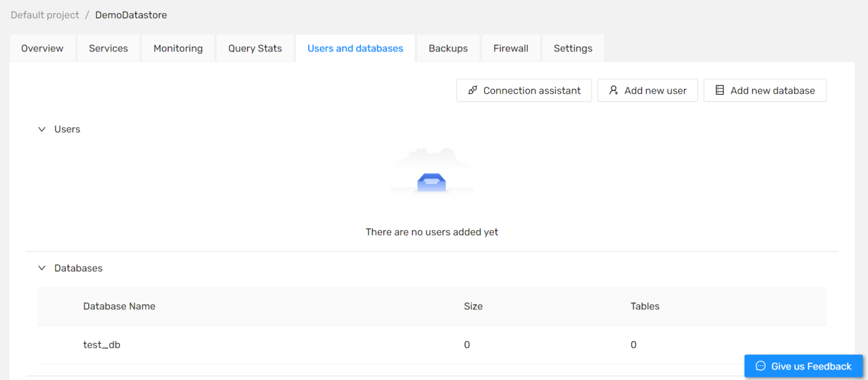The height and width of the screenshot is (380, 868).
Task: Open the Query Stats tab
Action: 255,48
